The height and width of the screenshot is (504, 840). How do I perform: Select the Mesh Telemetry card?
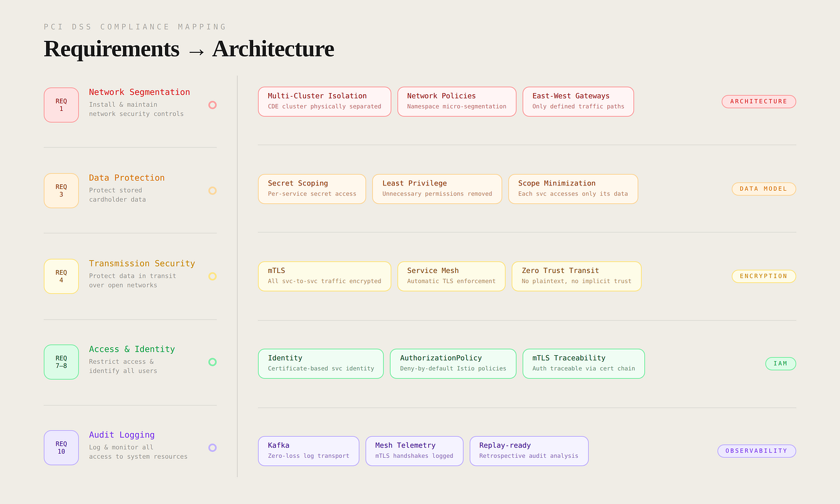click(415, 451)
